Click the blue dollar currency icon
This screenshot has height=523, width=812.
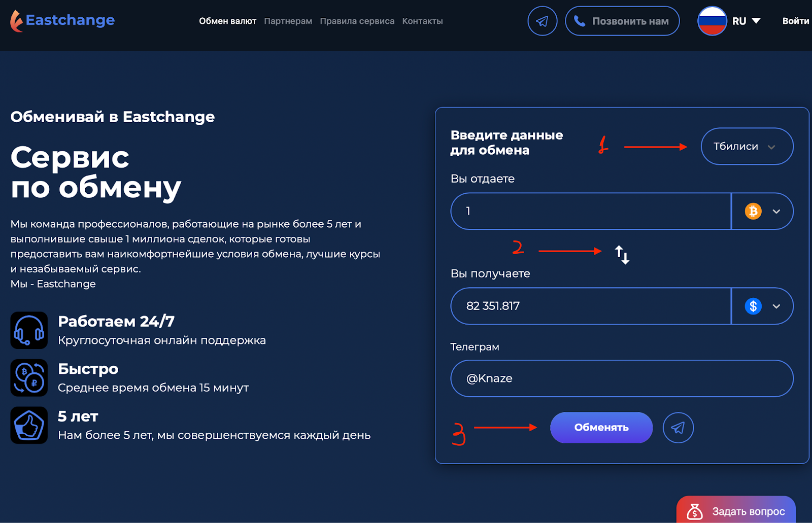click(753, 306)
